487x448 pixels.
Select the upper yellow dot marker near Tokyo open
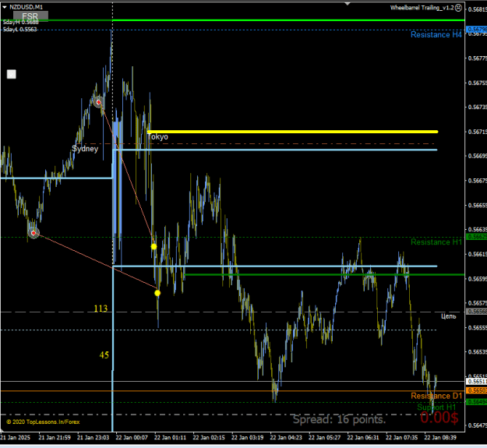[154, 246]
